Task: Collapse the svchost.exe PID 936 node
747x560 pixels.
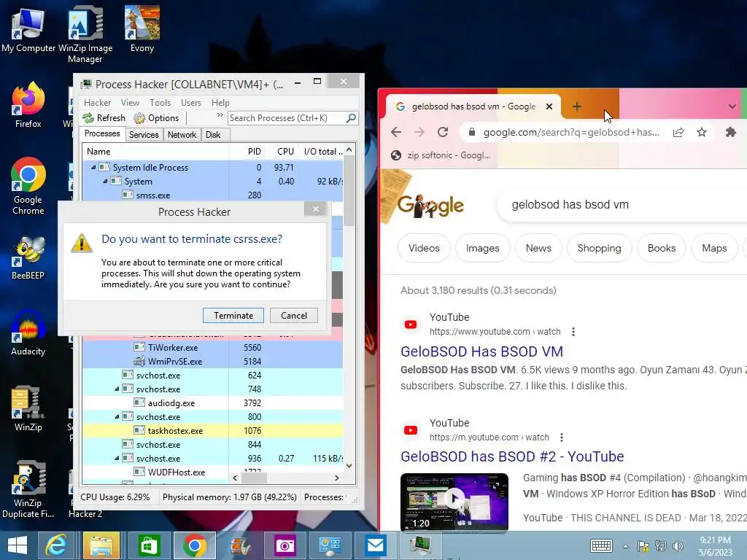Action: point(117,458)
